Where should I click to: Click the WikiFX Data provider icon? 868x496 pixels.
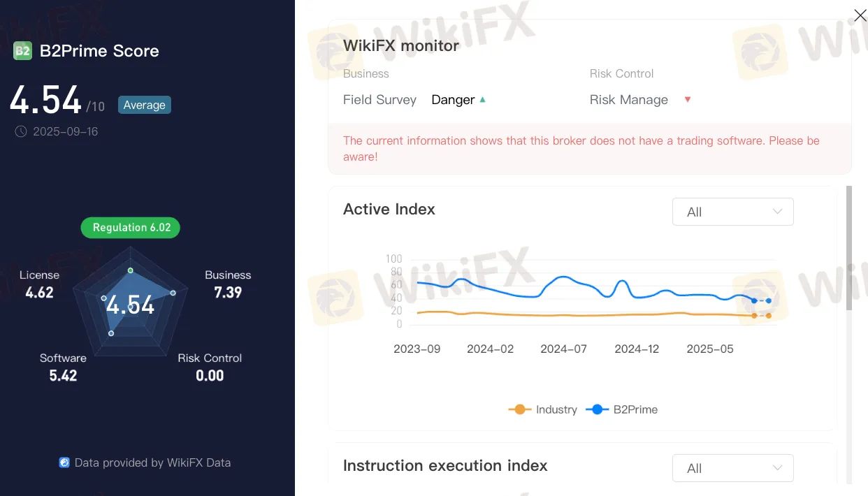point(64,462)
